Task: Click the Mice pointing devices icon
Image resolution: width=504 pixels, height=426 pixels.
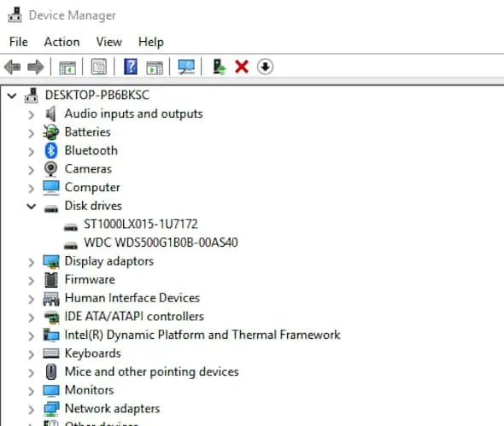Action: (50, 371)
